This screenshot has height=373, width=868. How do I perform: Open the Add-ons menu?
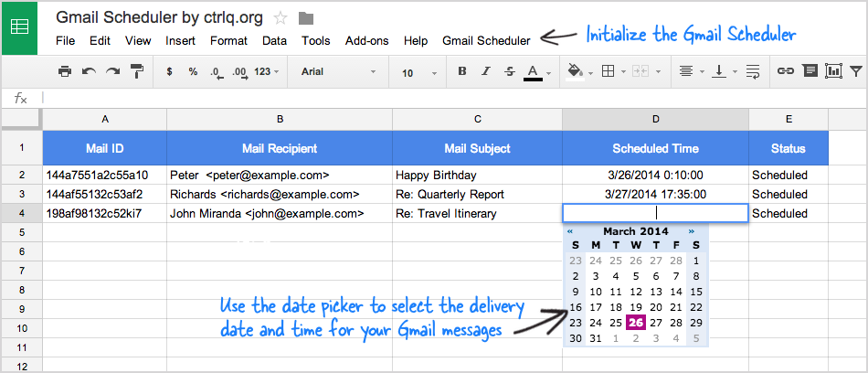[x=367, y=40]
